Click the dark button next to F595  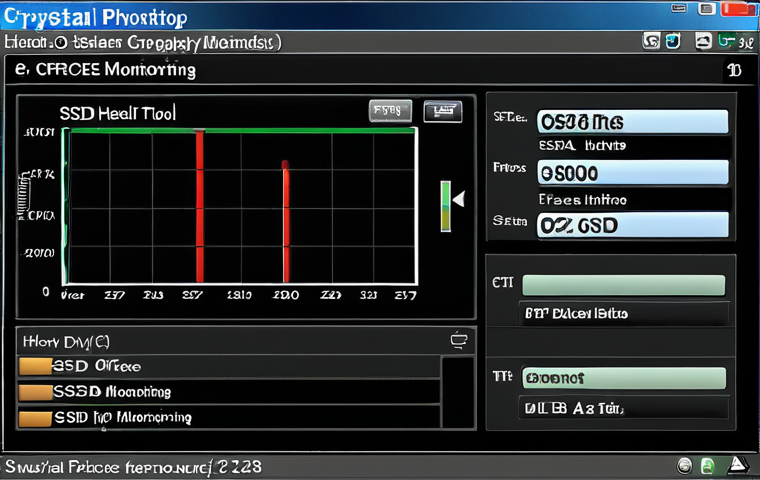coord(443,112)
